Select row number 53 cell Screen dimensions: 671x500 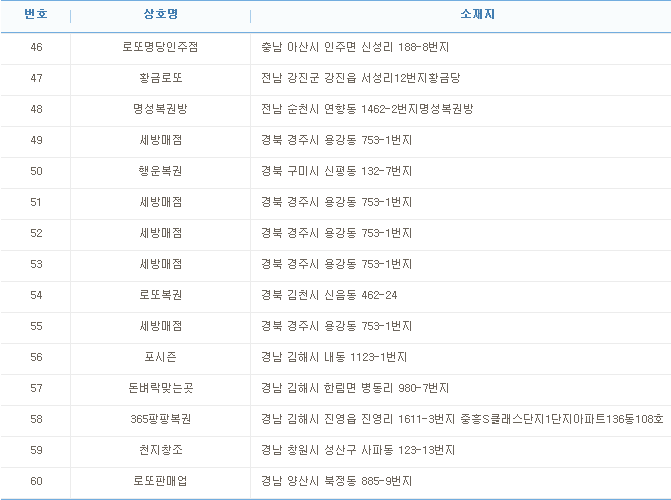(x=36, y=264)
